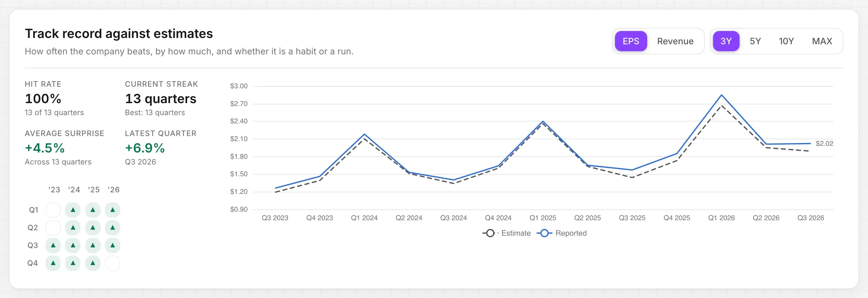Click the empty Q1 '23 cell
This screenshot has width=868, height=298.
pos(53,210)
